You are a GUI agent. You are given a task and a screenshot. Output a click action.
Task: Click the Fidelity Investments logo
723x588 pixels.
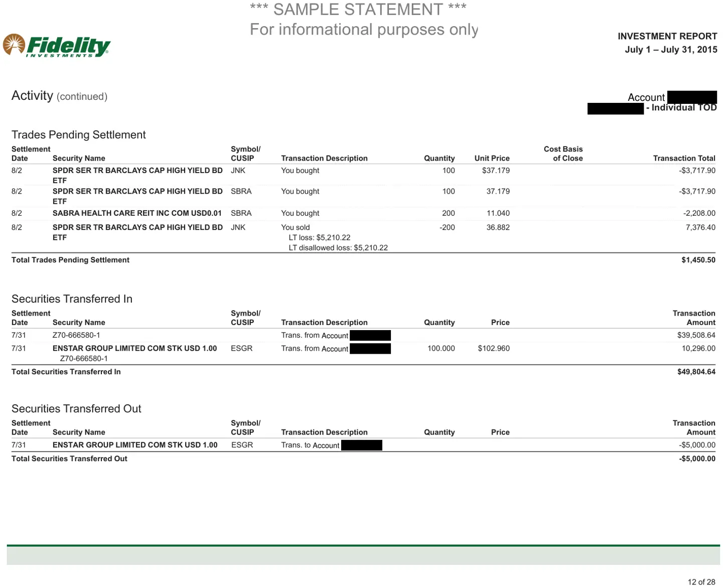56,46
